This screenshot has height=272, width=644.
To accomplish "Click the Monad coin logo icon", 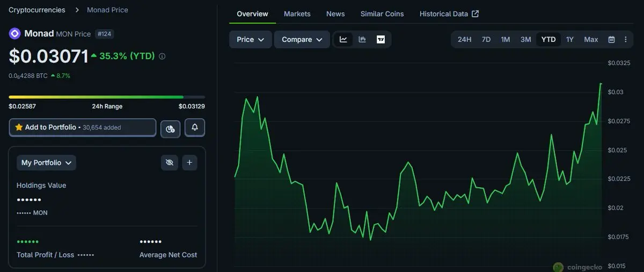I will 14,33.
